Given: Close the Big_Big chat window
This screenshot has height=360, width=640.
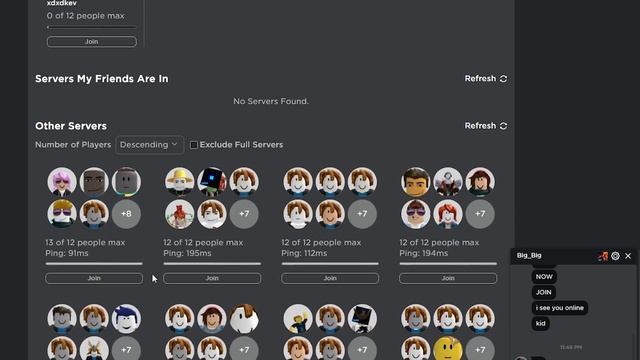Looking at the screenshot, I should pos(628,256).
